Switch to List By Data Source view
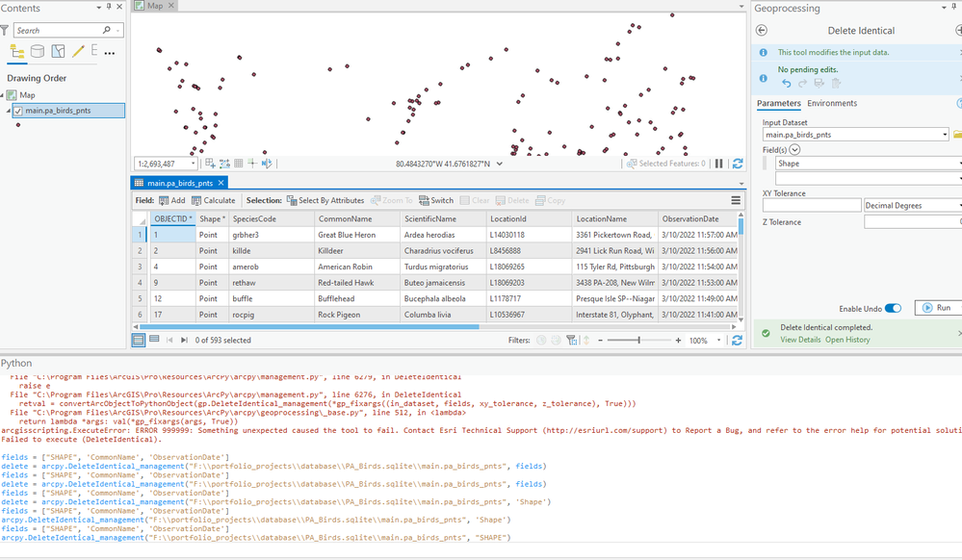962x560 pixels. (38, 52)
